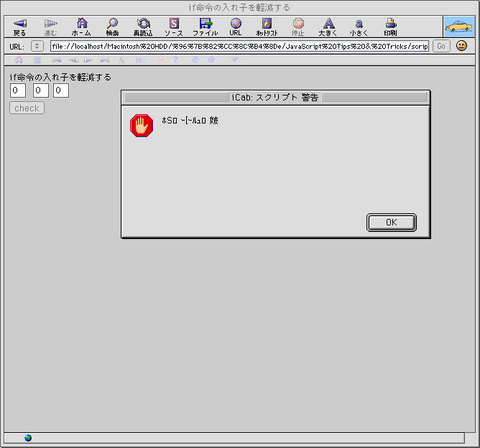Click the iCab: スクリプト 警告 dialog title bar

click(275, 98)
